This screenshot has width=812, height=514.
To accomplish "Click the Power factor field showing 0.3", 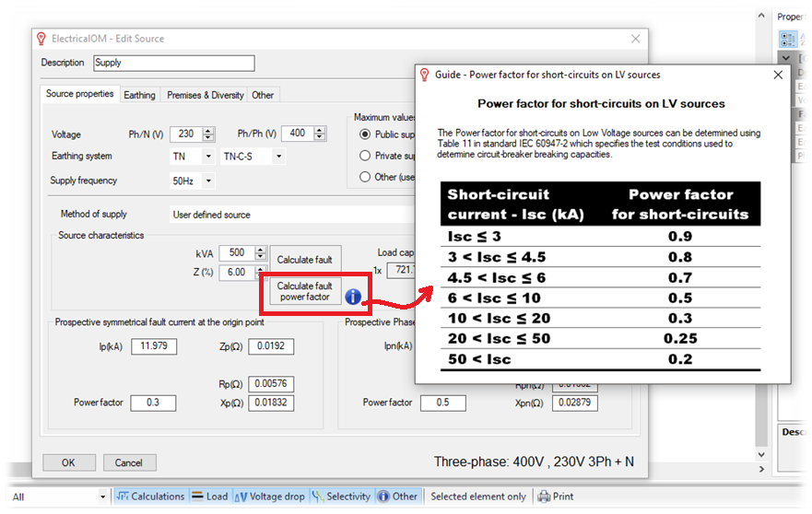I will point(153,403).
